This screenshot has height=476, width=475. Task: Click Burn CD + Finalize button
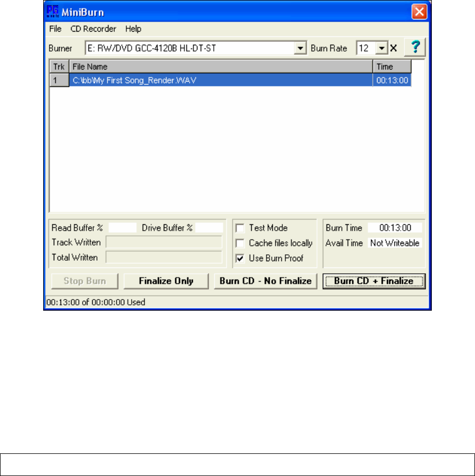(x=374, y=281)
